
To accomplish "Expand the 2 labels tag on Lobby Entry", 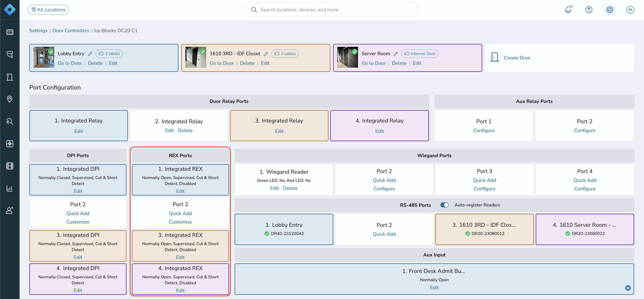I will 109,53.
